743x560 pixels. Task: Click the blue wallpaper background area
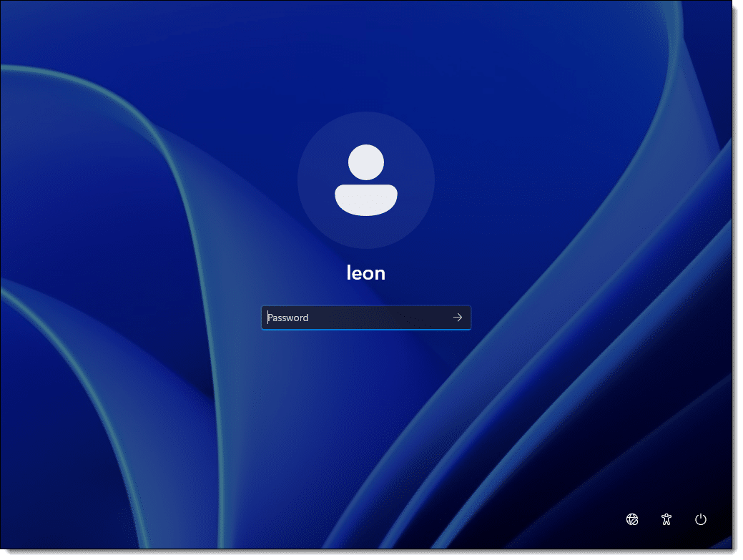click(107, 429)
